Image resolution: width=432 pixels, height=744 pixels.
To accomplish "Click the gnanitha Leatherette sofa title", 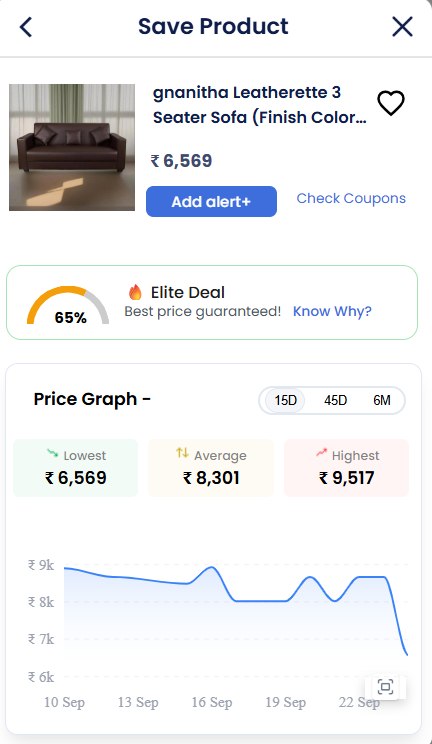I will [259, 105].
